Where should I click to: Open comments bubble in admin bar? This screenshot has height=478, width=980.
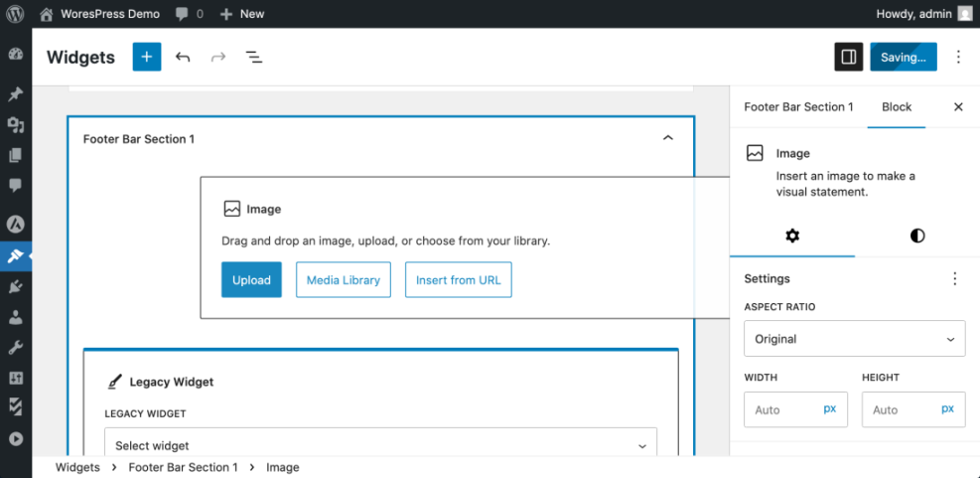183,14
